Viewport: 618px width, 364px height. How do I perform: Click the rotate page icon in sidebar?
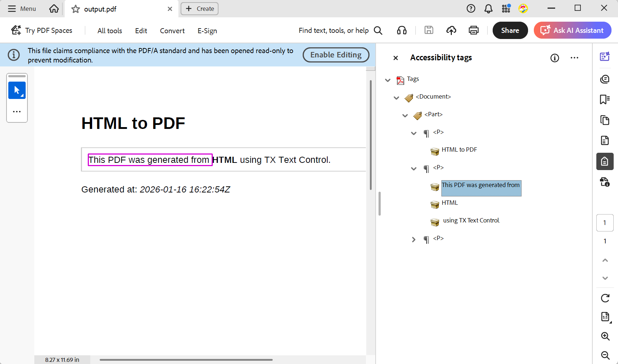coord(605,298)
